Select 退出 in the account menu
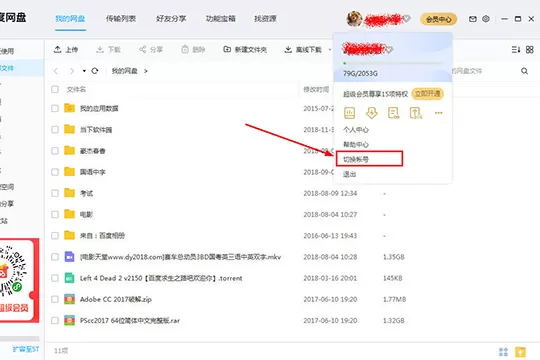The height and width of the screenshot is (360, 540). [x=350, y=174]
